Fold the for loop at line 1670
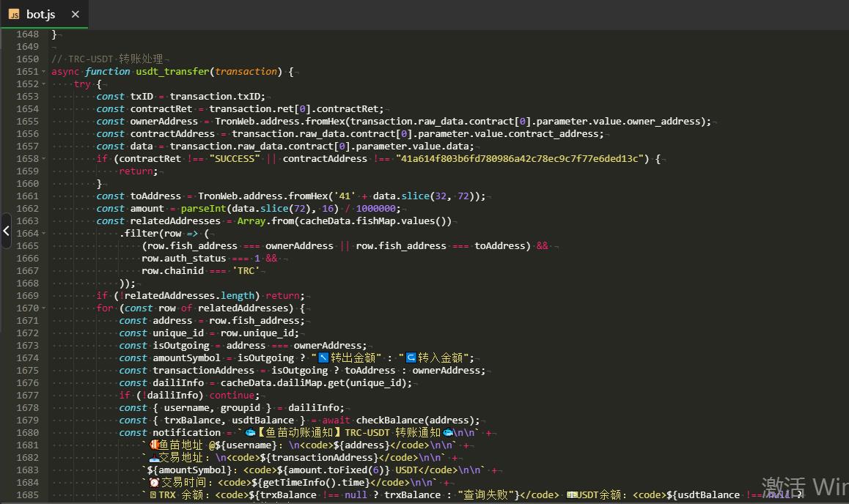 point(44,308)
